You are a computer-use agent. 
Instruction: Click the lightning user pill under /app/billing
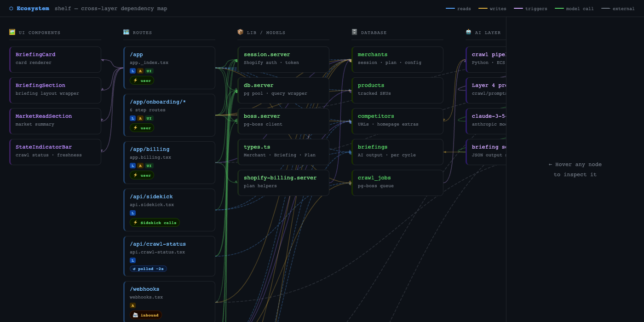[142, 175]
